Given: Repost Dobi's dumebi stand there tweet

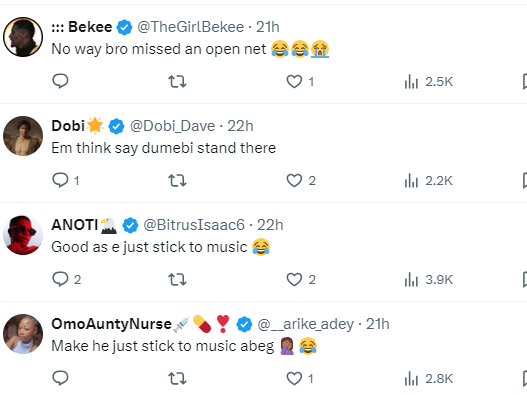Looking at the screenshot, I should [177, 181].
